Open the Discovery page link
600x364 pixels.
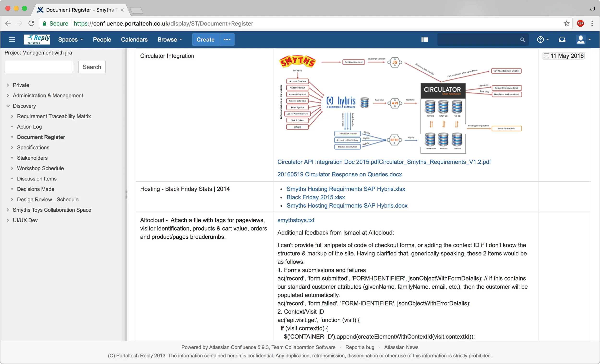(24, 106)
